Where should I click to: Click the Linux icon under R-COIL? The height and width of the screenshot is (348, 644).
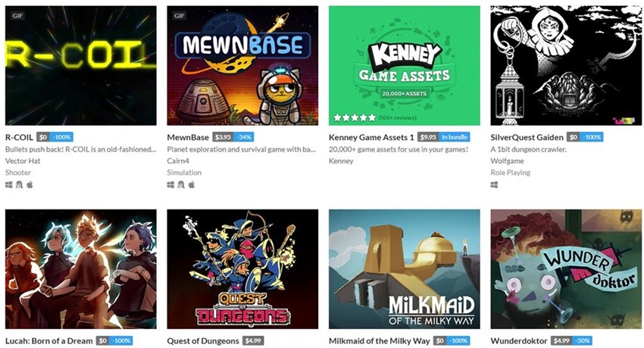[x=19, y=185]
